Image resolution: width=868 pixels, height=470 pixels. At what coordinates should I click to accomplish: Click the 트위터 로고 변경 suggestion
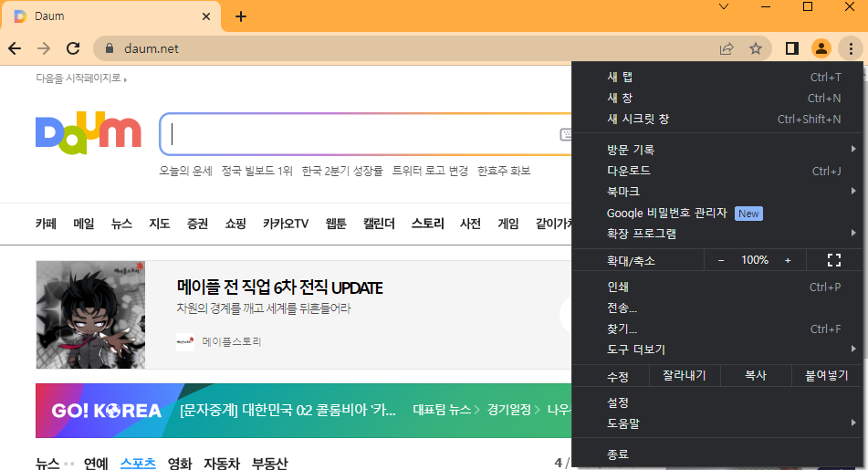point(430,171)
